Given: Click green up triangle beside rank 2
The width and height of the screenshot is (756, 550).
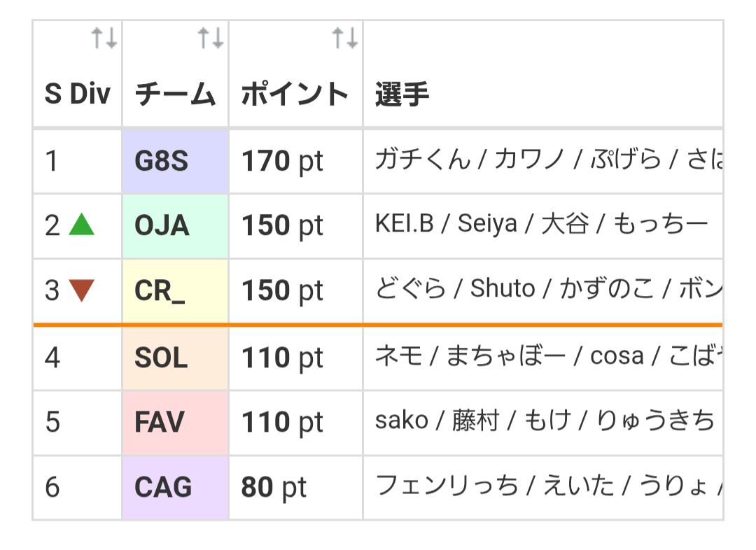Looking at the screenshot, I should (82, 225).
